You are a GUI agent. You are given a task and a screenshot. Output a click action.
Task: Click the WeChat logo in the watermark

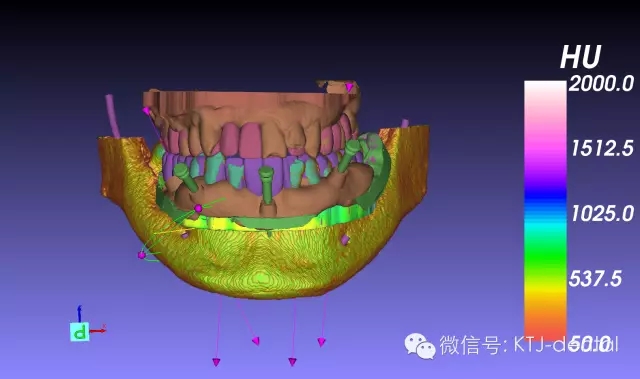(420, 346)
